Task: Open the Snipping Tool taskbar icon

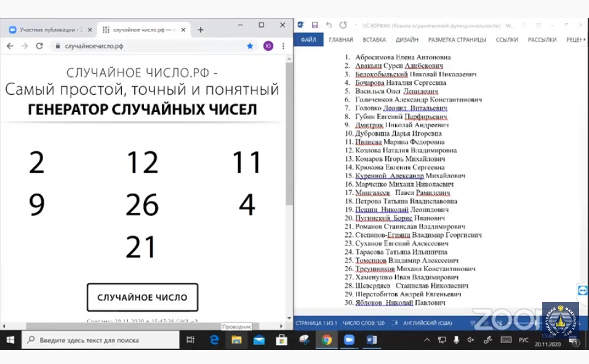Action: click(304, 340)
